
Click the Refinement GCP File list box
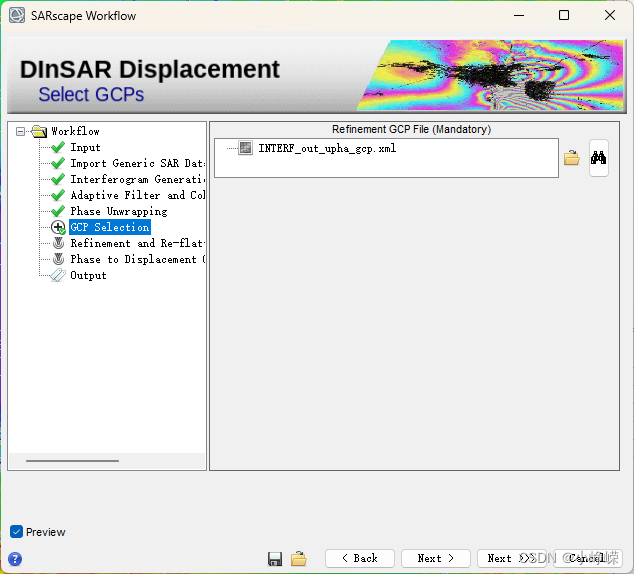(386, 158)
